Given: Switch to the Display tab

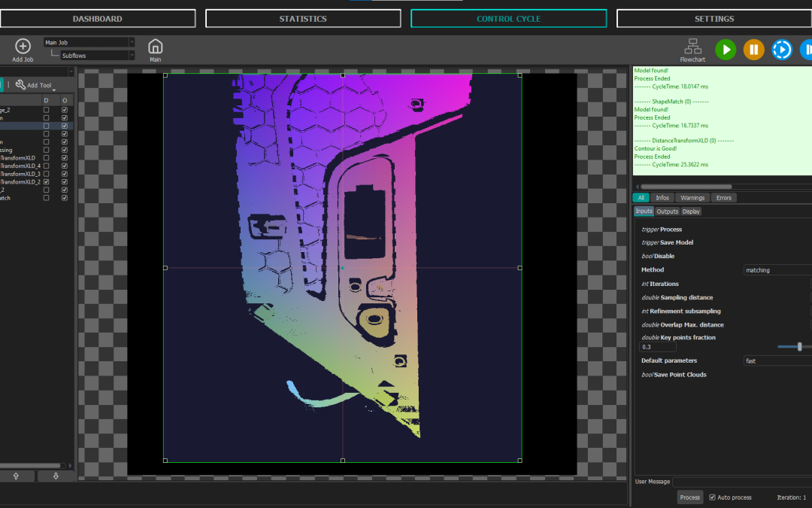Looking at the screenshot, I should point(691,211).
